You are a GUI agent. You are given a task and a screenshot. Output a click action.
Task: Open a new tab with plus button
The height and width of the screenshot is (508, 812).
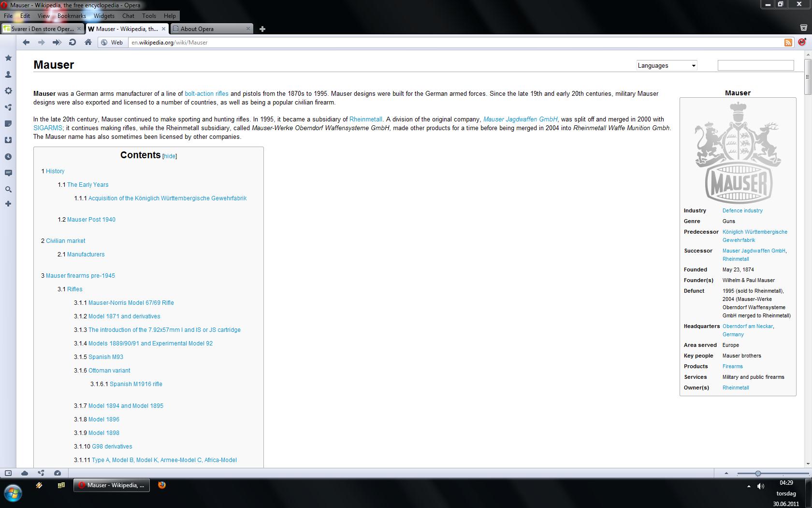tap(262, 29)
